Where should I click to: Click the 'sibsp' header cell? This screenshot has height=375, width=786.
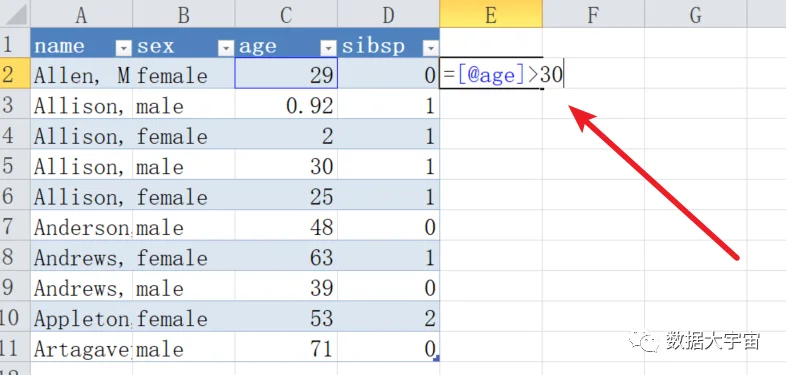click(x=388, y=43)
